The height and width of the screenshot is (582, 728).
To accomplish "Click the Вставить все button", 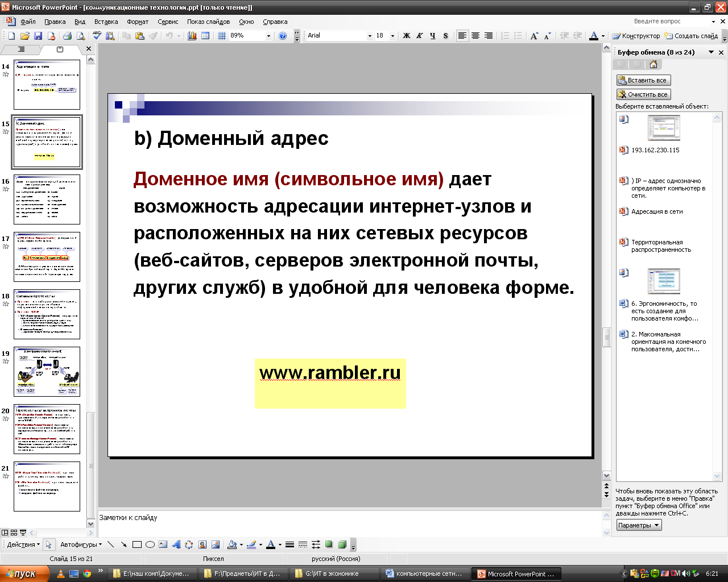I will (x=643, y=80).
